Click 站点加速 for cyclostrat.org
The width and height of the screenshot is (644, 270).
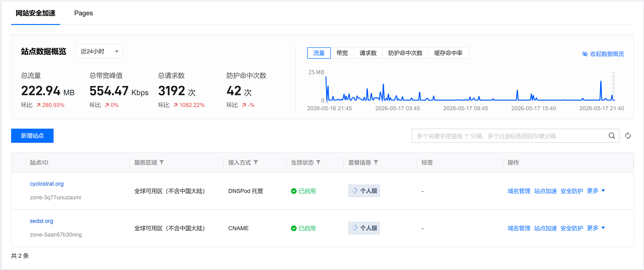tap(545, 191)
